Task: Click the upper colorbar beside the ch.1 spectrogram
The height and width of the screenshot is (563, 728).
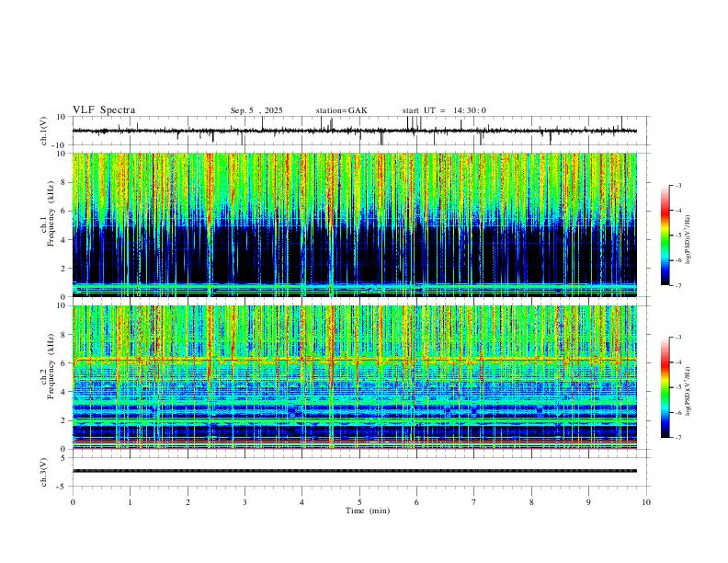Action: point(665,236)
